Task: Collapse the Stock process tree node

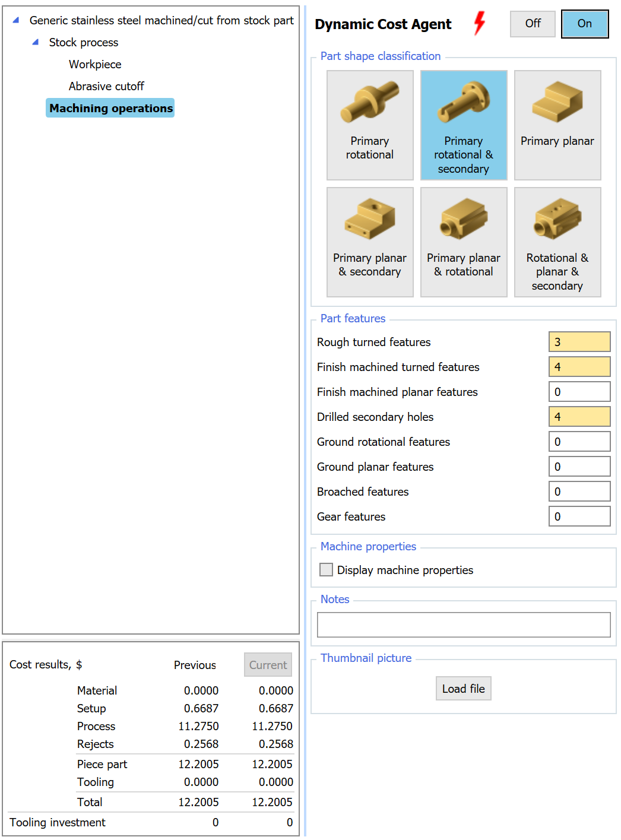Action: click(x=36, y=42)
